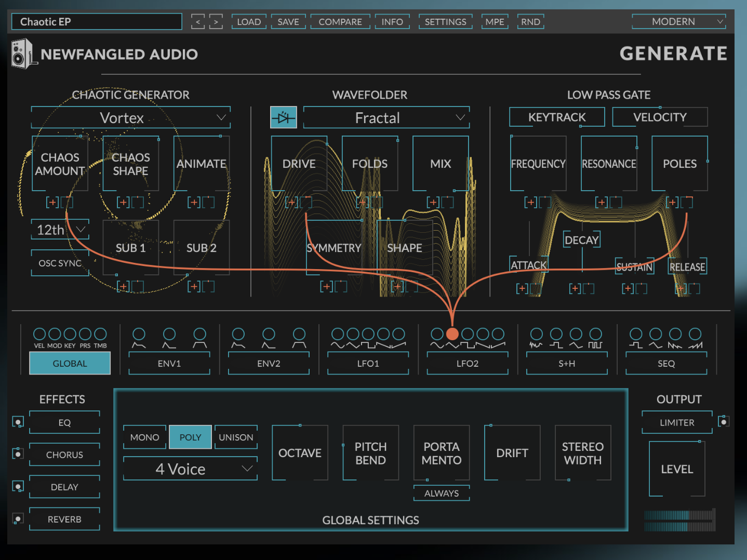This screenshot has height=560, width=747.
Task: Click the STEREO WIDTH control
Action: (583, 453)
